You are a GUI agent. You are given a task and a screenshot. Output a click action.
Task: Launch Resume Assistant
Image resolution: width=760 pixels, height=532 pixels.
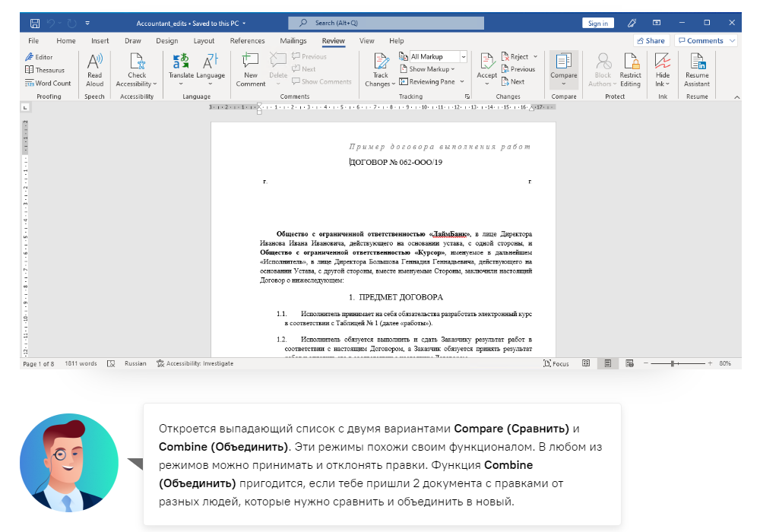pos(696,67)
